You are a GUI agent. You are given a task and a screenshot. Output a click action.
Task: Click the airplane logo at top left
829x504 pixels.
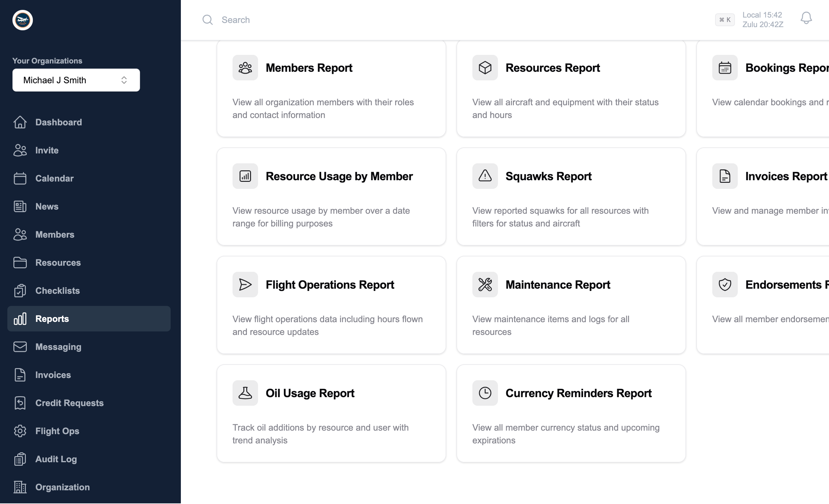click(22, 20)
